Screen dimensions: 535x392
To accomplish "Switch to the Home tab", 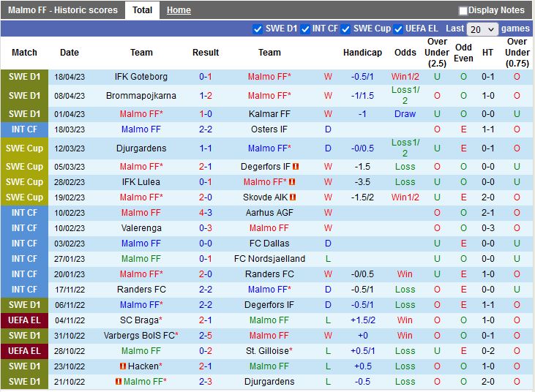I will (x=179, y=10).
